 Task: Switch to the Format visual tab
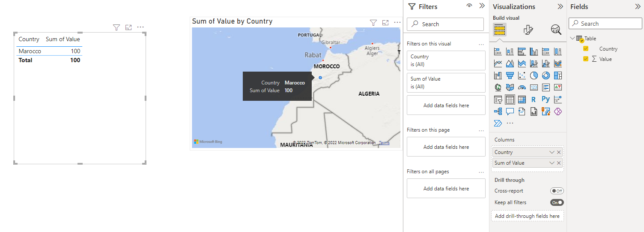pos(528,29)
